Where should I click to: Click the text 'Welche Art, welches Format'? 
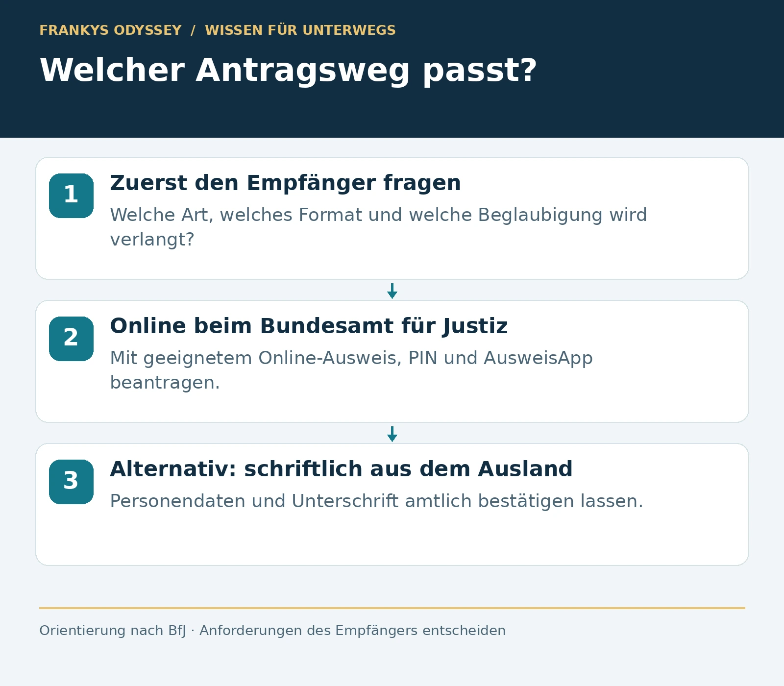pyautogui.click(x=237, y=215)
